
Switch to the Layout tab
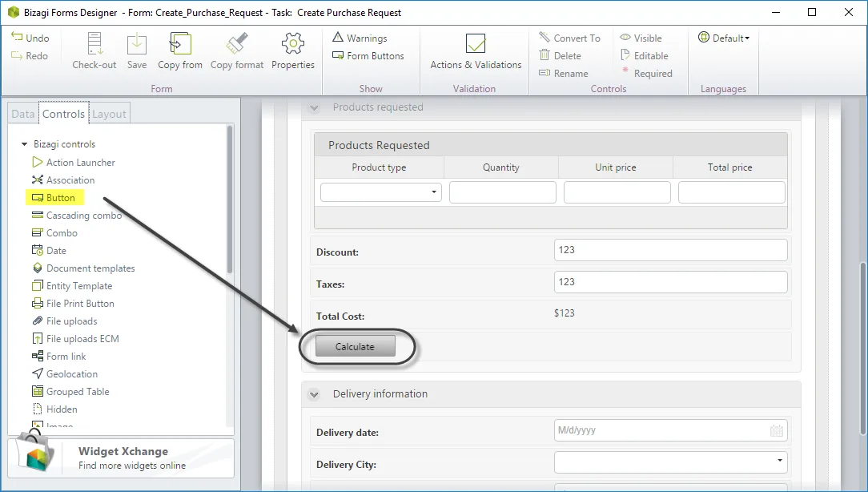coord(109,114)
